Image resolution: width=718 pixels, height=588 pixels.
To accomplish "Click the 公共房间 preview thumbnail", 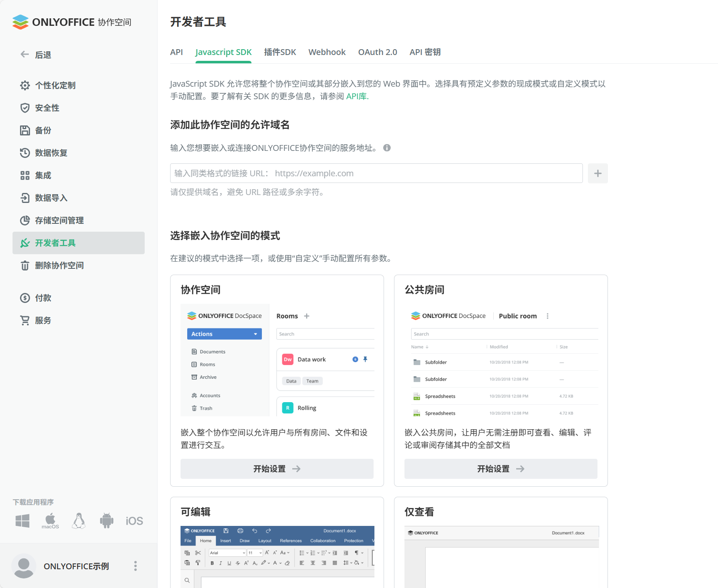I will coord(501,360).
